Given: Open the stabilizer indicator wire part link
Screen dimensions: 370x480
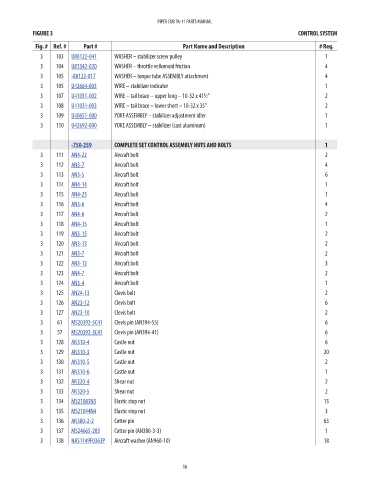Looking at the screenshot, I should point(84,86).
